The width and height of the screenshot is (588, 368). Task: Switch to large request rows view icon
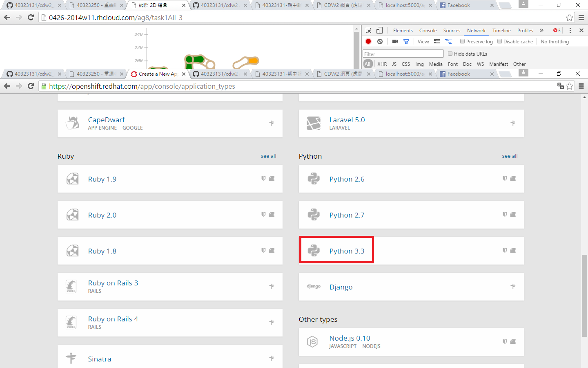[437, 41]
